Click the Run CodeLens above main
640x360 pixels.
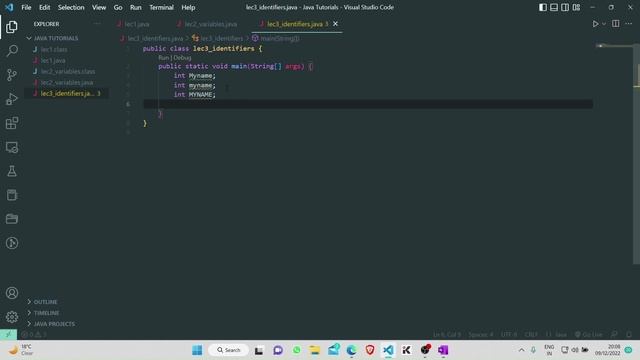pyautogui.click(x=163, y=58)
